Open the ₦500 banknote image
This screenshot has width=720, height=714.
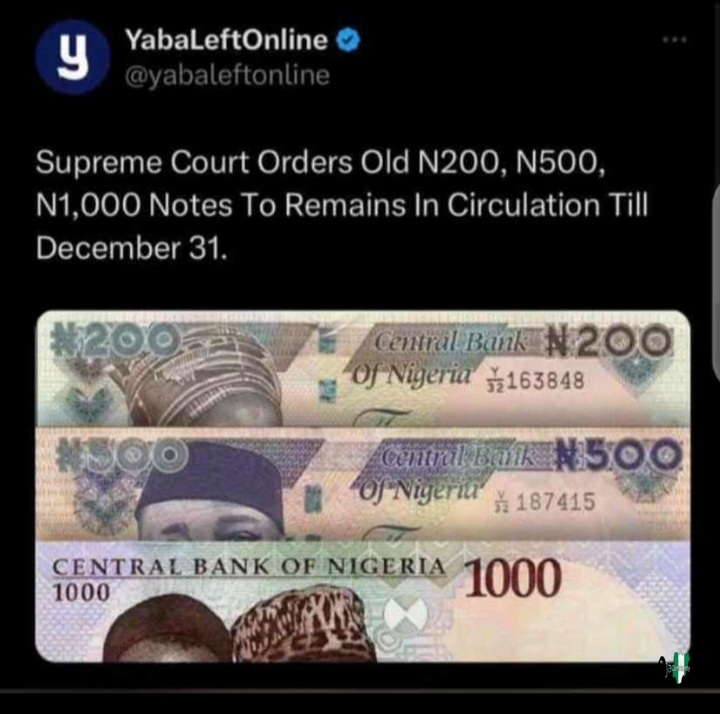pyautogui.click(x=363, y=484)
